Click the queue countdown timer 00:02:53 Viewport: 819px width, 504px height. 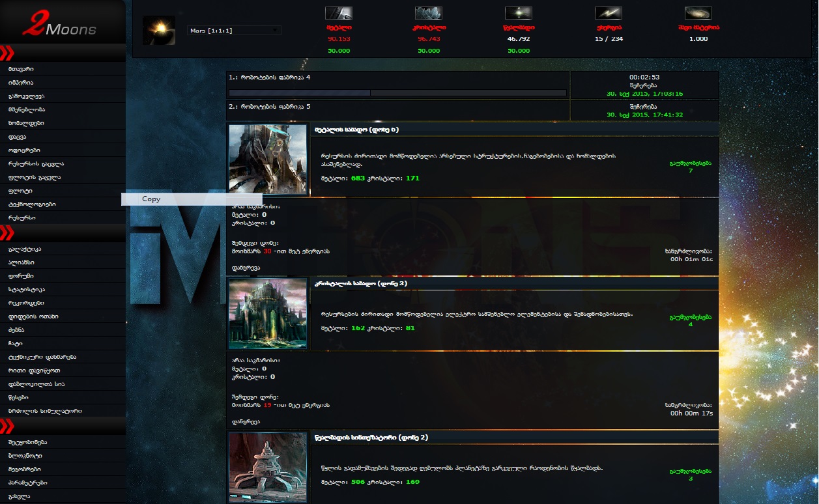pyautogui.click(x=644, y=77)
